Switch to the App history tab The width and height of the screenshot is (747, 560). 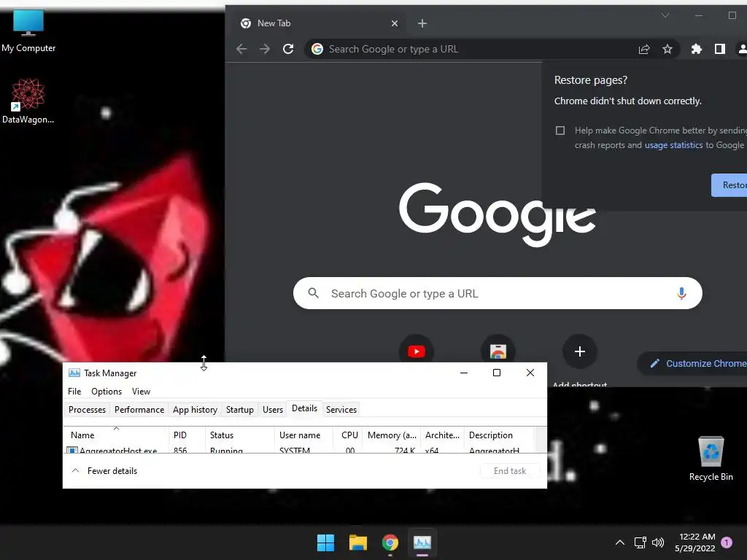(x=195, y=410)
